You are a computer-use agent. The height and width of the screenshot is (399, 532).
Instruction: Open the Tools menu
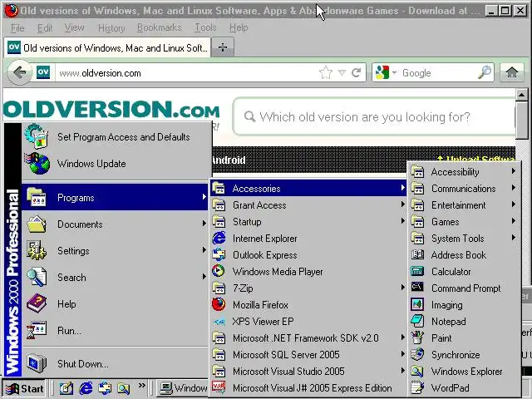[x=205, y=27]
